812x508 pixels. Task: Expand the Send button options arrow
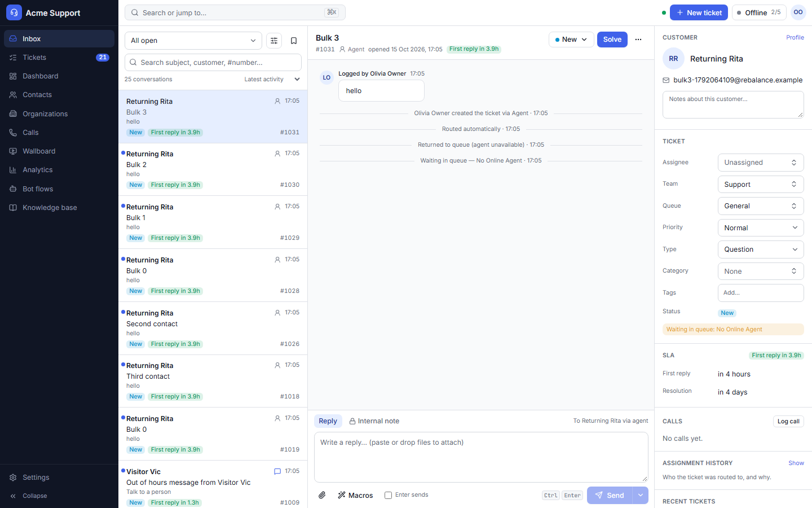click(x=641, y=495)
